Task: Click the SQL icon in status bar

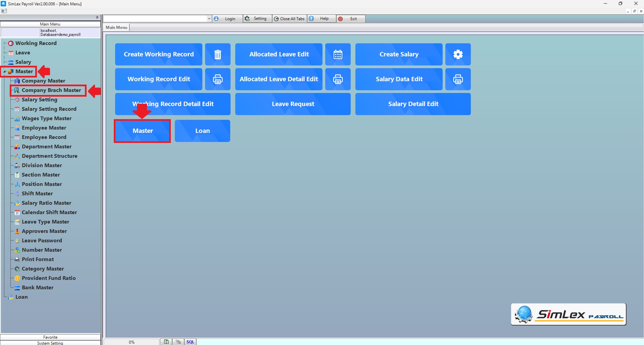Action: coord(190,342)
